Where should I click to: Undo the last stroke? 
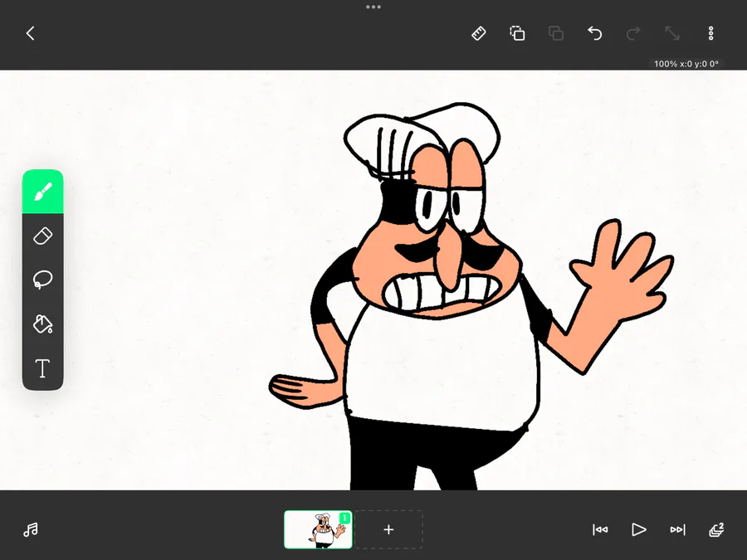point(594,33)
